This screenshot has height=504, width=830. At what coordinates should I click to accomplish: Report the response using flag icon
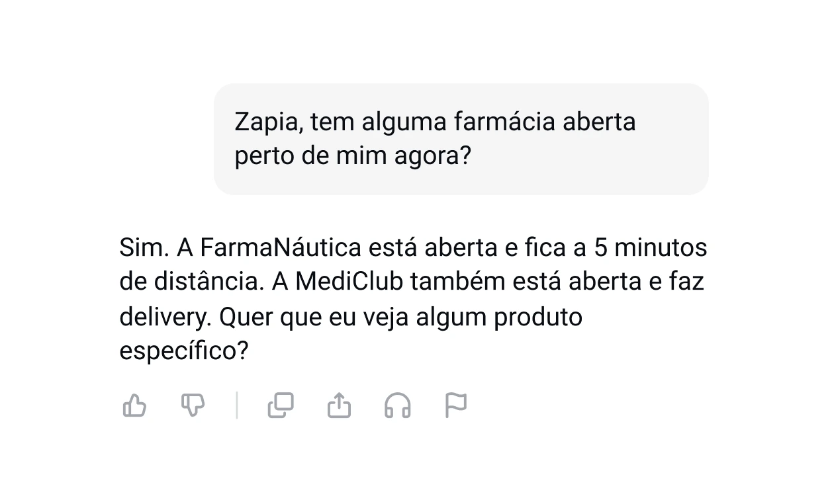tap(455, 405)
